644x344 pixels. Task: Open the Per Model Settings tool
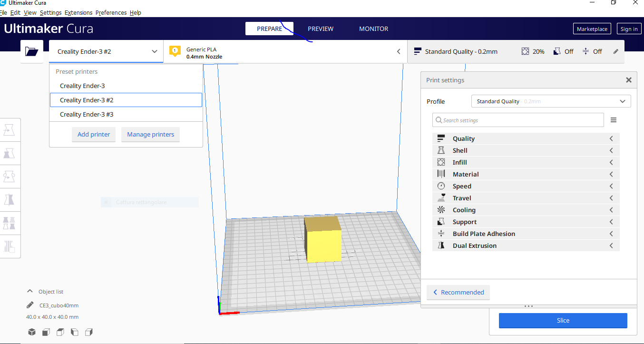(x=10, y=223)
